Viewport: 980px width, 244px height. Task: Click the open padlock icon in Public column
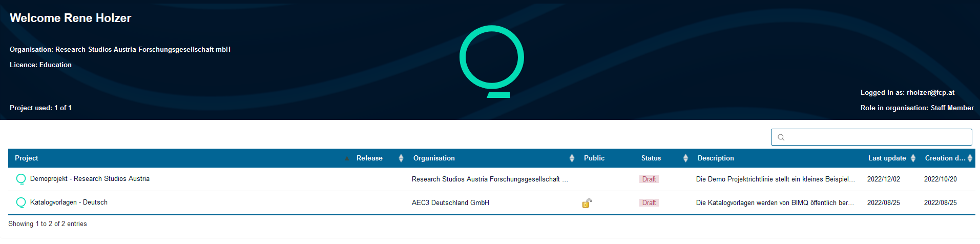587,203
